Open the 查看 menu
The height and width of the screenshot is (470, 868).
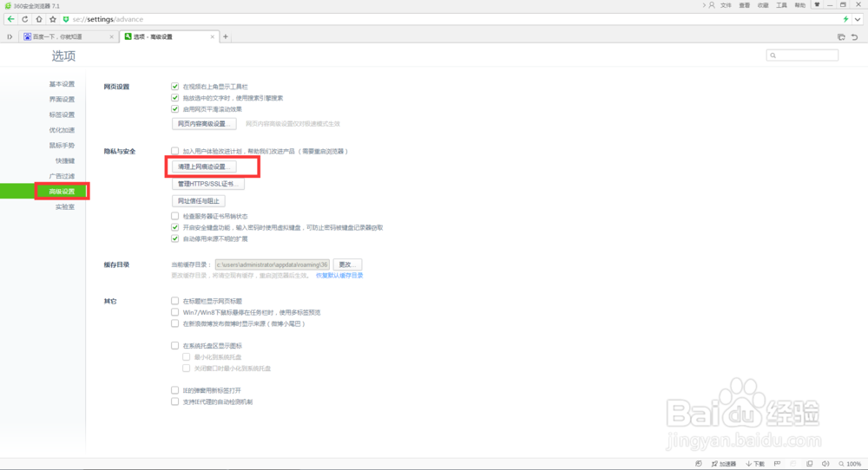[x=745, y=5]
